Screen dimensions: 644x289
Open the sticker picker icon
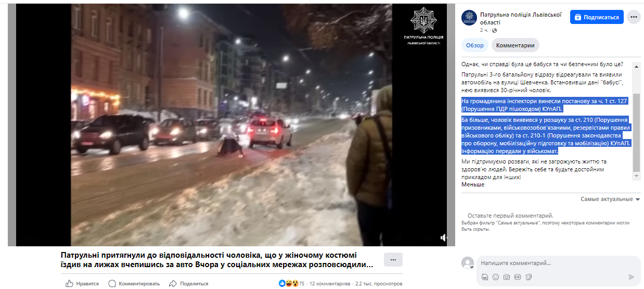[x=529, y=277]
